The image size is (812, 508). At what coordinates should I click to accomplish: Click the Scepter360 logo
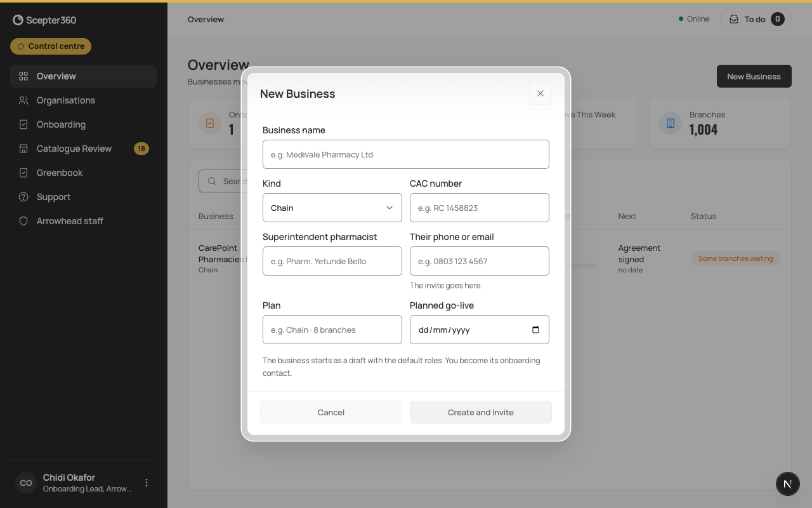click(x=44, y=20)
